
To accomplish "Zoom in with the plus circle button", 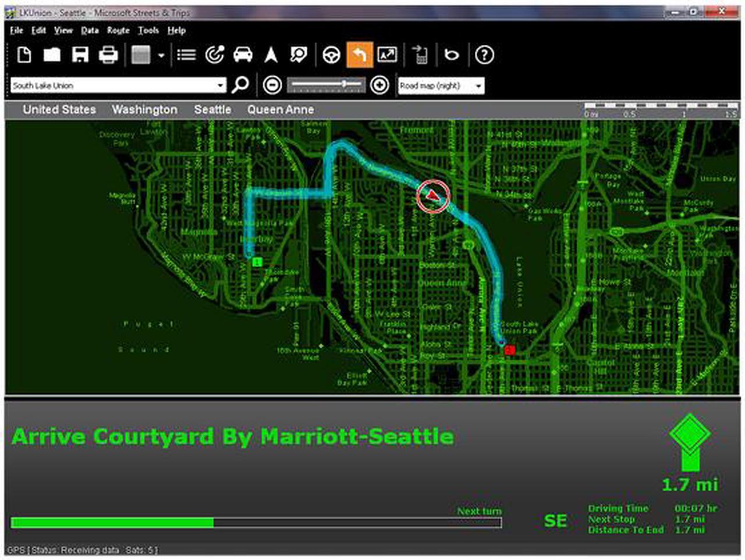I will click(379, 85).
